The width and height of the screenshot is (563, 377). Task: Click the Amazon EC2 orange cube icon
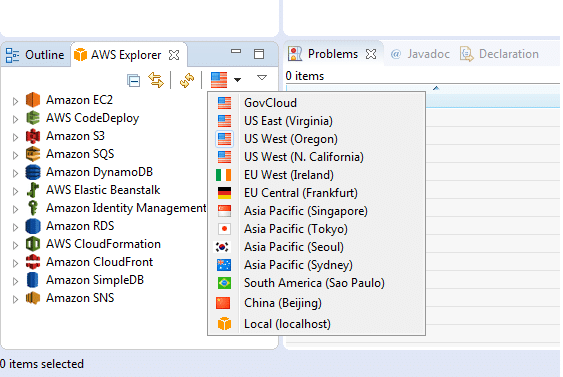pos(33,100)
